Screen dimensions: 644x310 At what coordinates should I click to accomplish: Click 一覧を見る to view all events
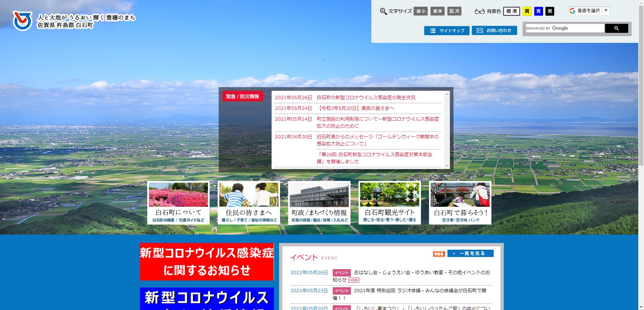pyautogui.click(x=471, y=254)
